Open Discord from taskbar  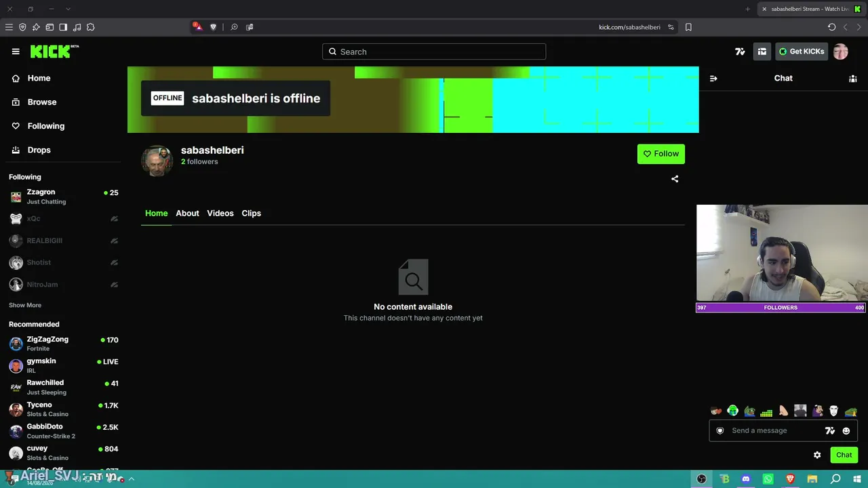point(746,479)
